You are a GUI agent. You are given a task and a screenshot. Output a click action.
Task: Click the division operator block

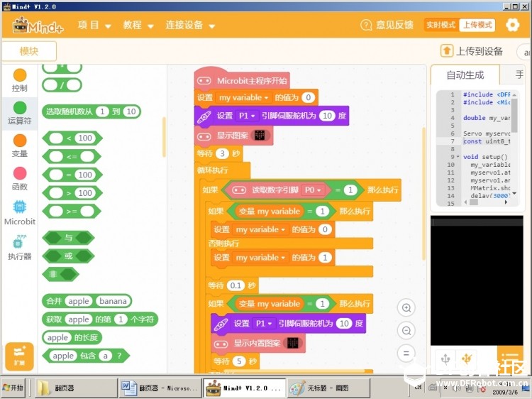(62, 85)
